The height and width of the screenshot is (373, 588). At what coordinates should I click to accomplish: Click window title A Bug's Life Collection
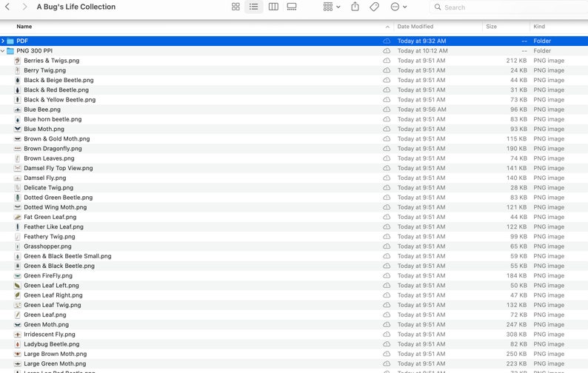(76, 7)
